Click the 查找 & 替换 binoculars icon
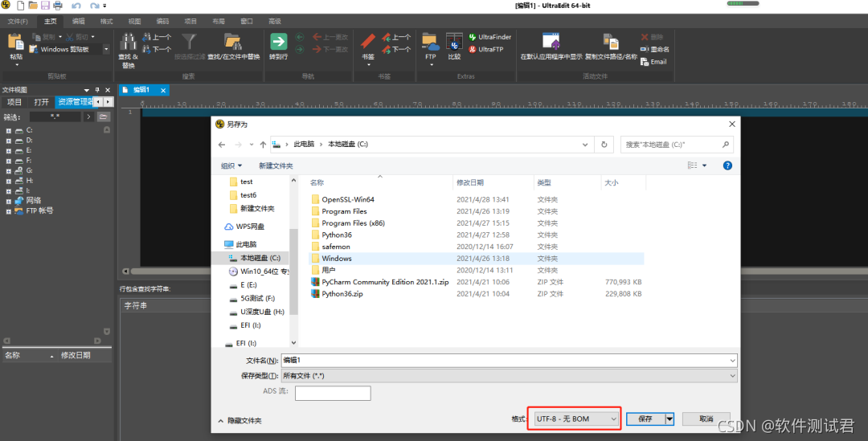The width and height of the screenshot is (868, 441). click(128, 43)
